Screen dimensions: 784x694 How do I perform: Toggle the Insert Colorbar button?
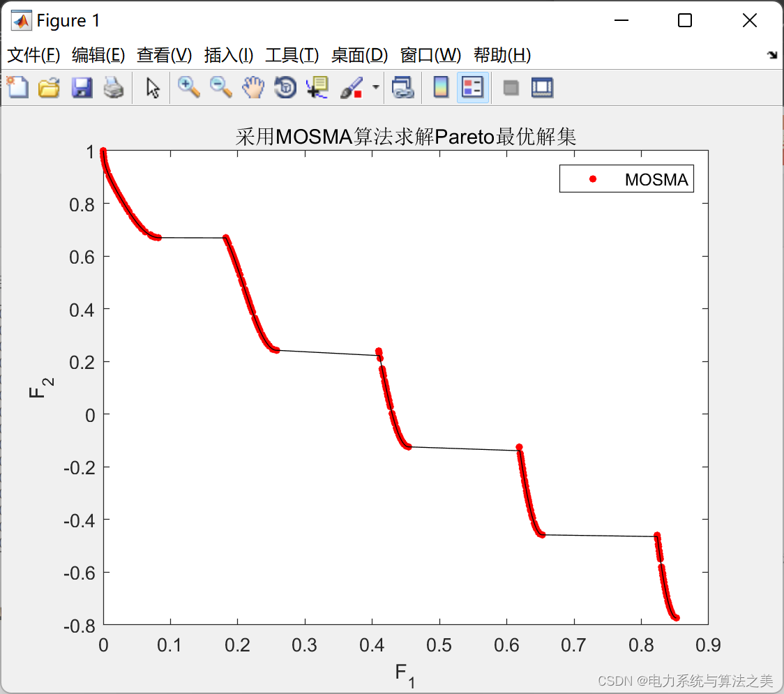click(x=441, y=87)
